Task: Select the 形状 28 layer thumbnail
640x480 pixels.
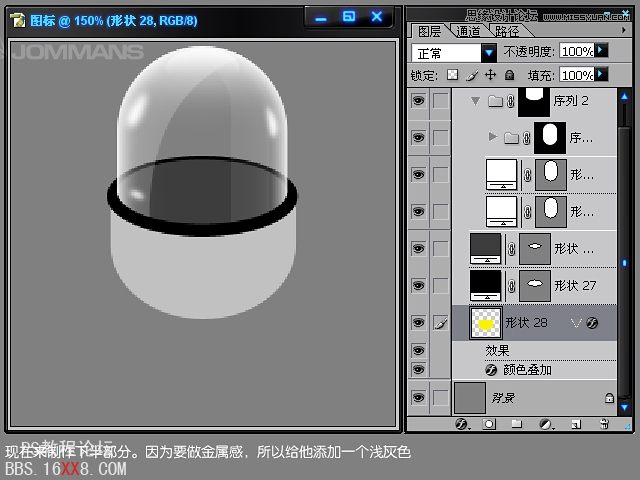Action: [486, 322]
